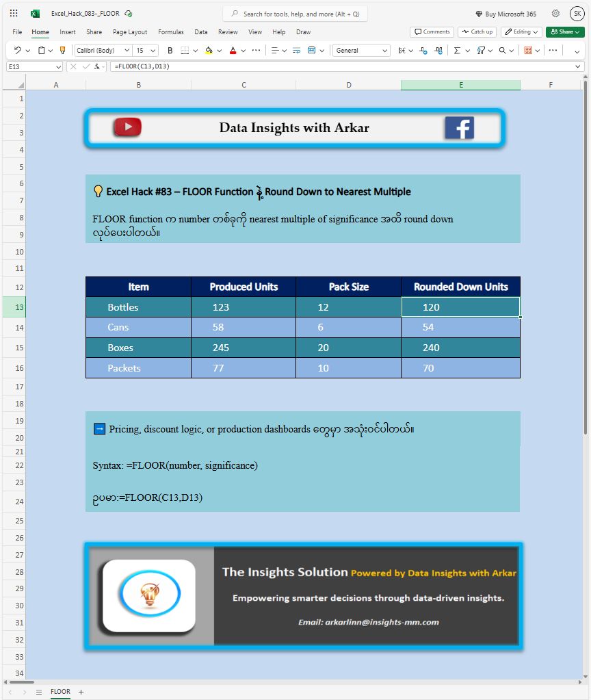Viewport: 591px width, 700px height.
Task: Click the Comments button
Action: (x=432, y=31)
